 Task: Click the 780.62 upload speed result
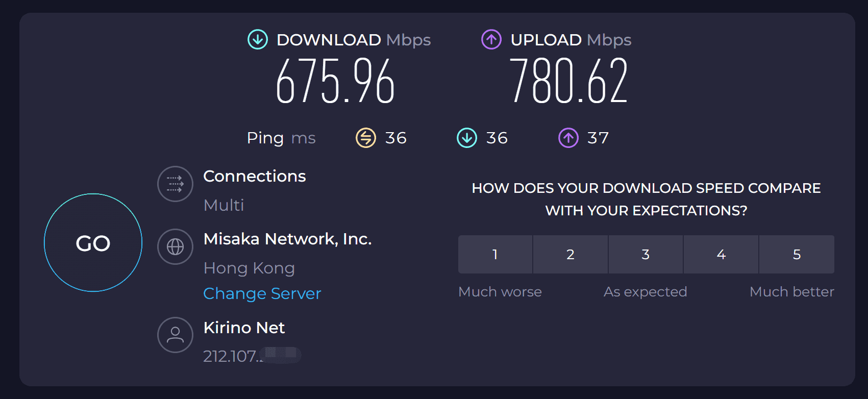coord(568,81)
